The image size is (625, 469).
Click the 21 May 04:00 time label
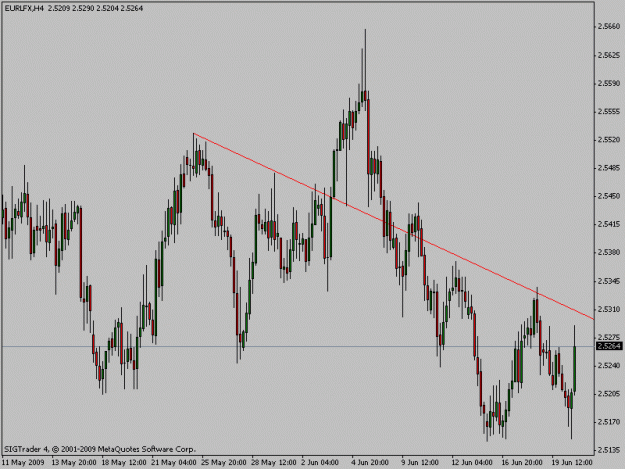[x=174, y=463]
